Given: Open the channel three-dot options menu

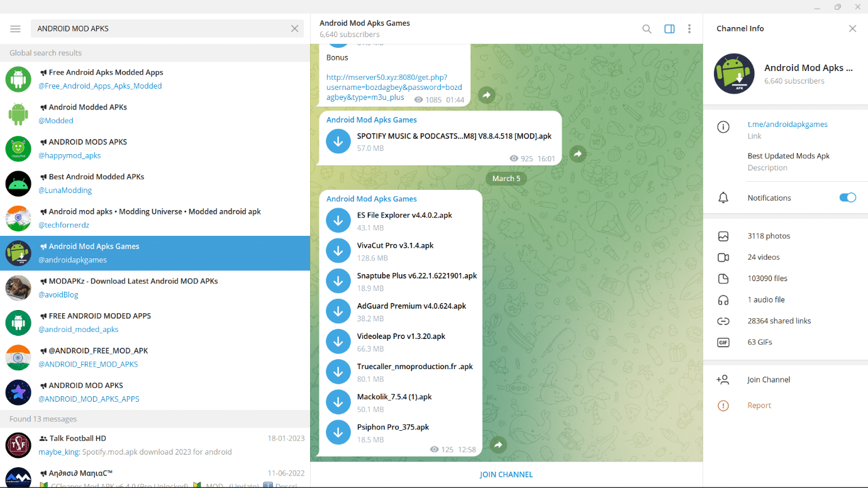Looking at the screenshot, I should point(689,28).
